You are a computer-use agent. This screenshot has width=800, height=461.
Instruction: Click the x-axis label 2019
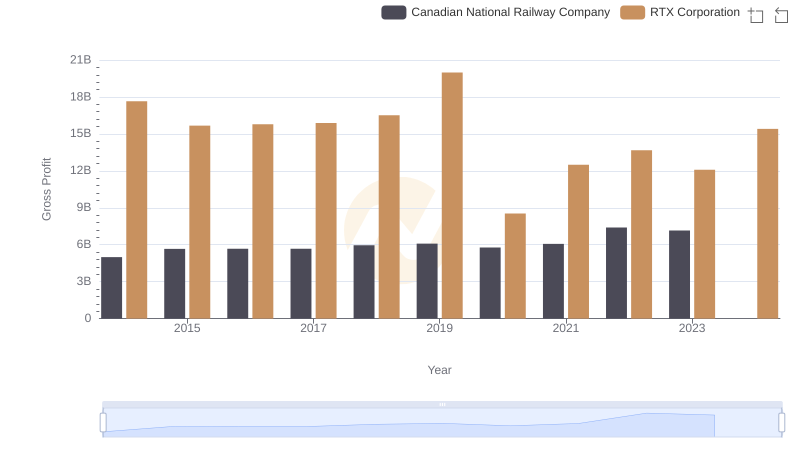click(439, 328)
